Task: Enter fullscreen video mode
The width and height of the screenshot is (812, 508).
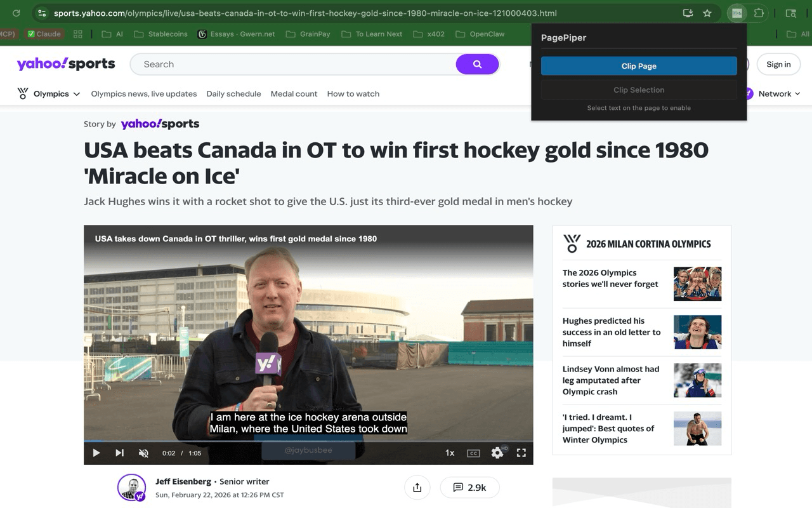Action: pyautogui.click(x=521, y=453)
